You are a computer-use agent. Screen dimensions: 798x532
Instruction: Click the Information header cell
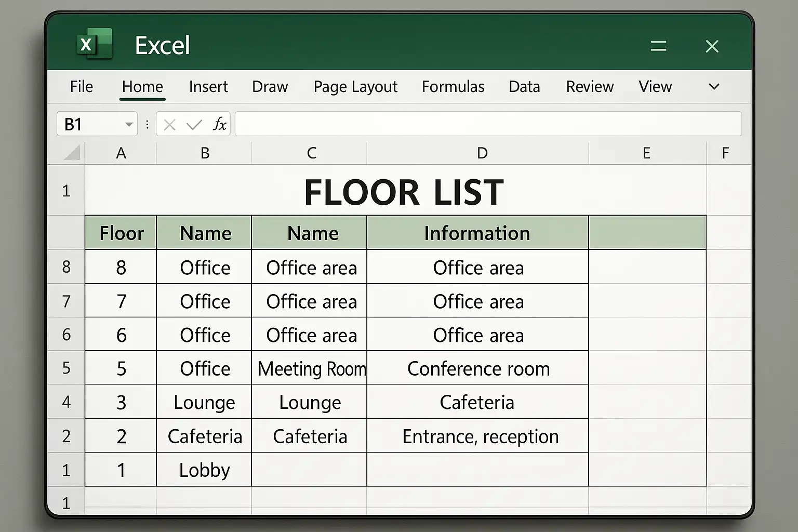click(x=477, y=233)
